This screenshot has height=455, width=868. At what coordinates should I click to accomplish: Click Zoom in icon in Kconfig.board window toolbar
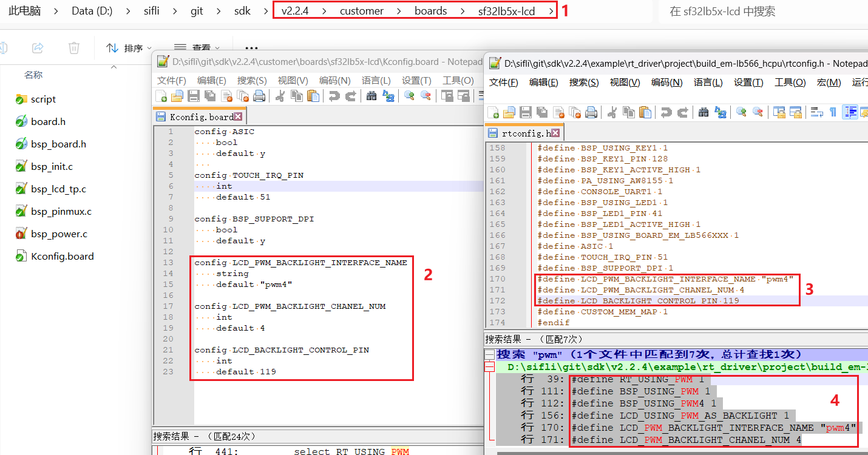click(x=409, y=96)
